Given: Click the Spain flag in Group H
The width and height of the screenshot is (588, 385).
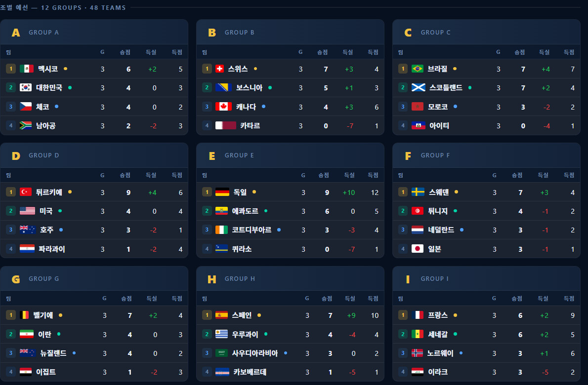Looking at the screenshot, I should [x=222, y=315].
